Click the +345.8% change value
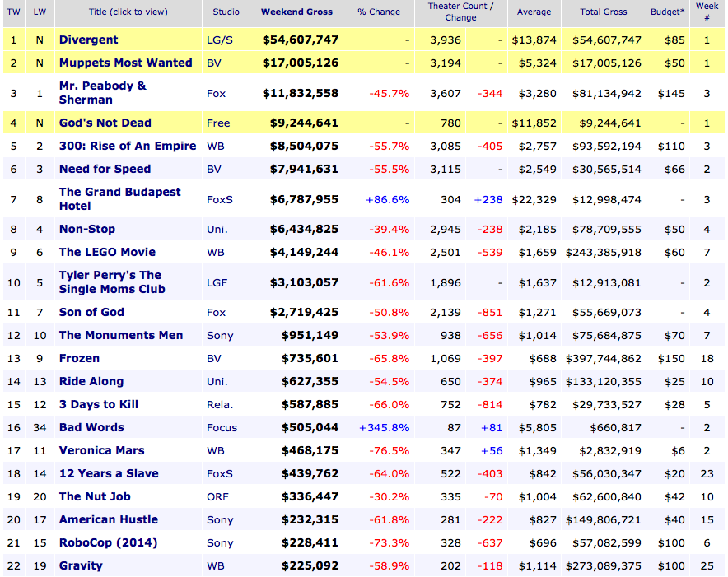The height and width of the screenshot is (577, 728). (385, 427)
